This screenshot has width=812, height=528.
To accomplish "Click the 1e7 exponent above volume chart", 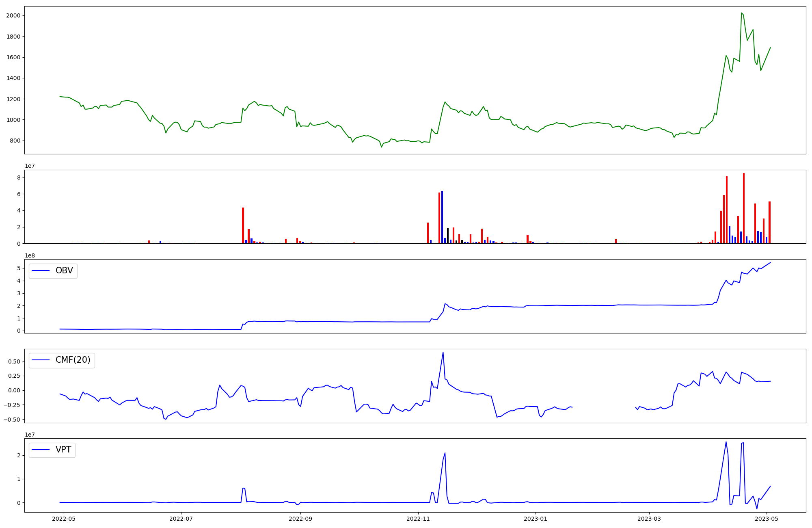I will click(30, 166).
